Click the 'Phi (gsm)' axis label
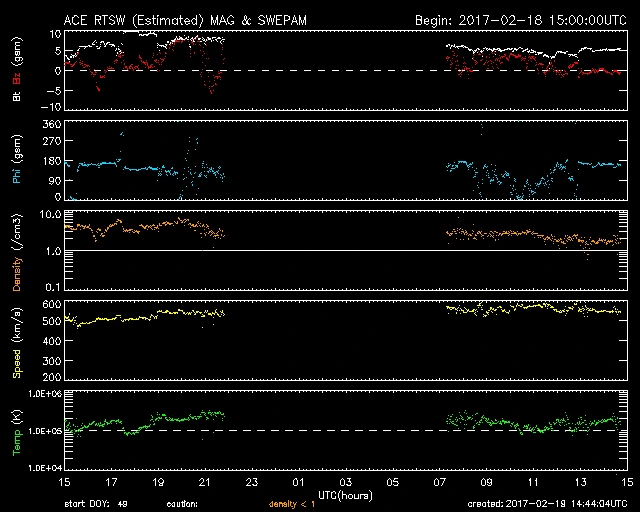 tap(17, 159)
